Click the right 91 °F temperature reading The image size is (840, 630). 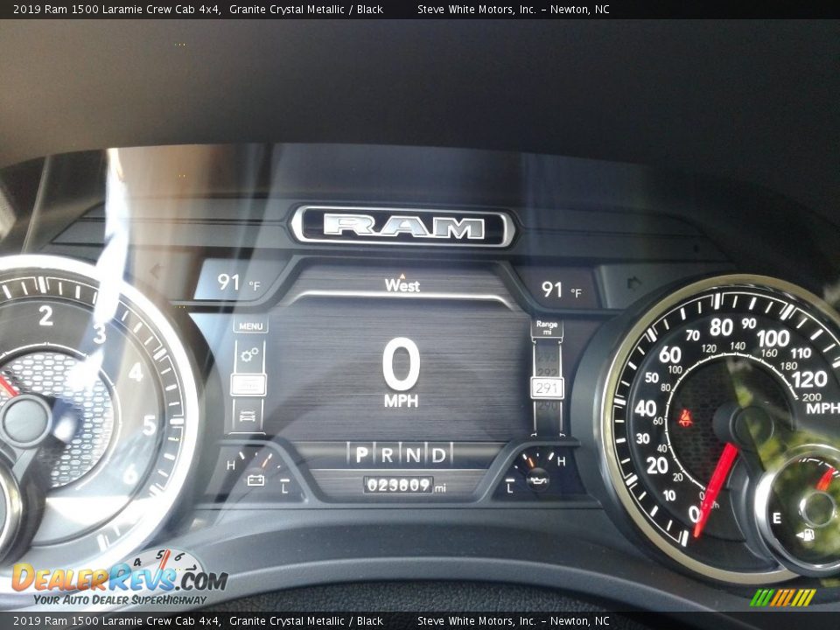pos(561,290)
